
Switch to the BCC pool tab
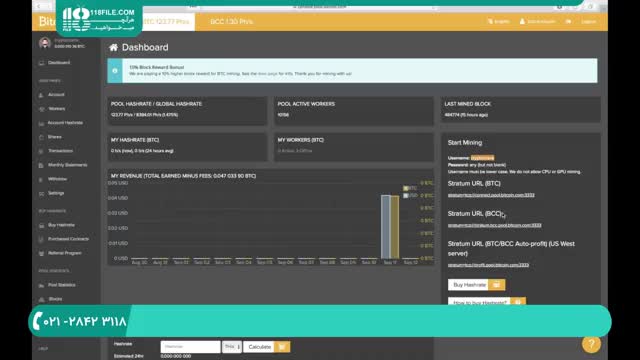(x=231, y=21)
